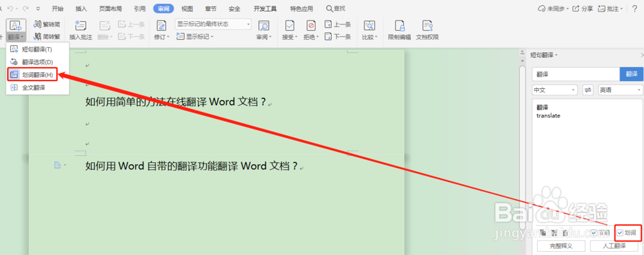Click the 完整释义 button
This screenshot has height=255, width=644.
pyautogui.click(x=561, y=247)
